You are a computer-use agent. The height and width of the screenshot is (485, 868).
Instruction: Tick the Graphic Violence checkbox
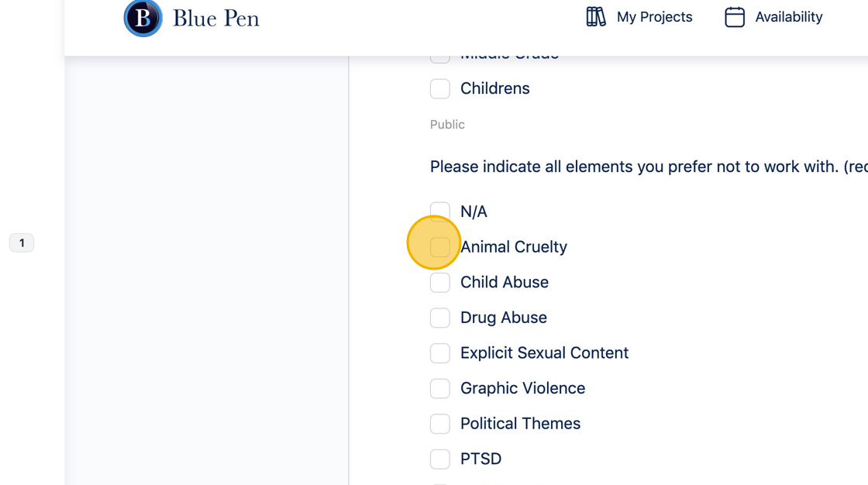(x=440, y=388)
